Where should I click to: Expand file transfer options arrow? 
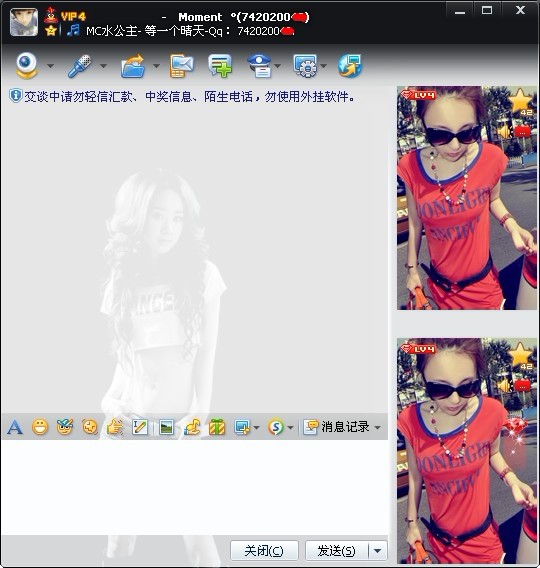156,66
